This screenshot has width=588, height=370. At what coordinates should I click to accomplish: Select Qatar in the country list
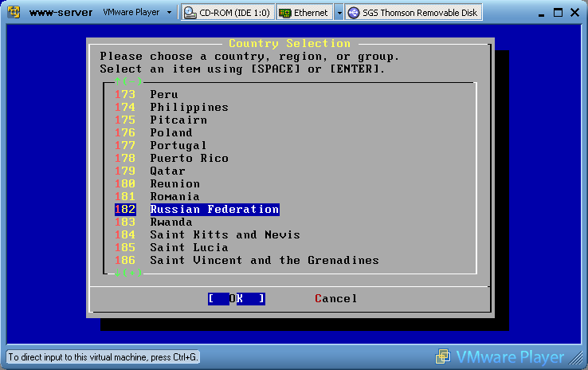pyautogui.click(x=167, y=171)
